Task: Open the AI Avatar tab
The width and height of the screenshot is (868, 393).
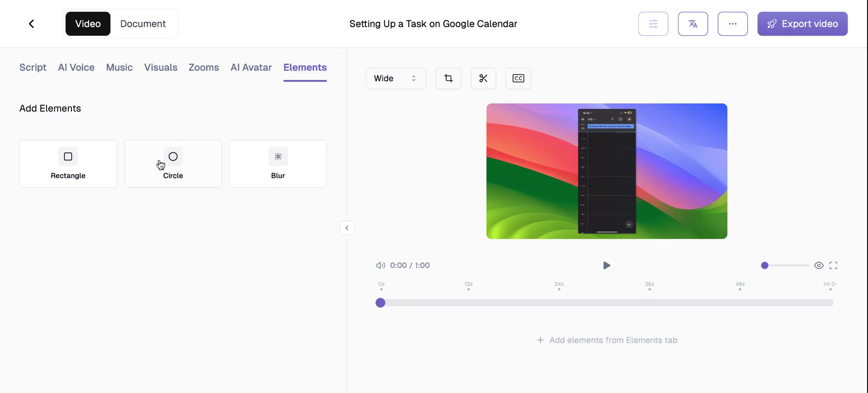Action: click(251, 67)
